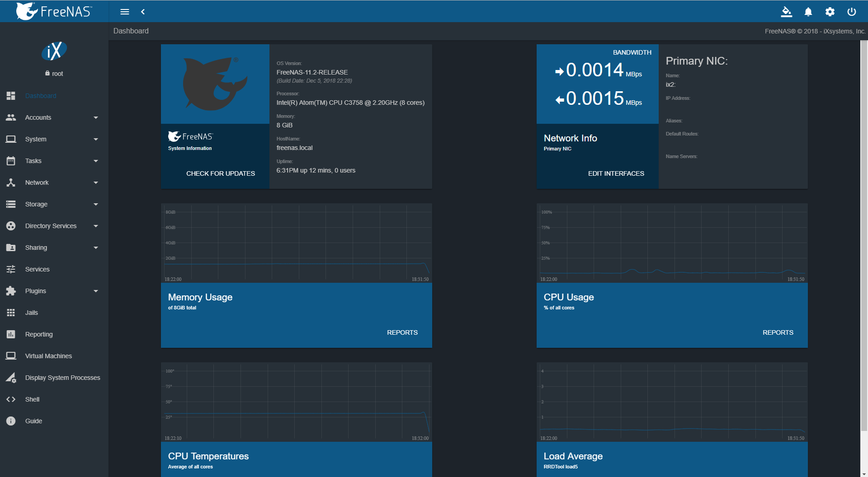Viewport: 868px width, 477px height.
Task: Click the "8 GiB" memory value
Action: click(x=285, y=125)
